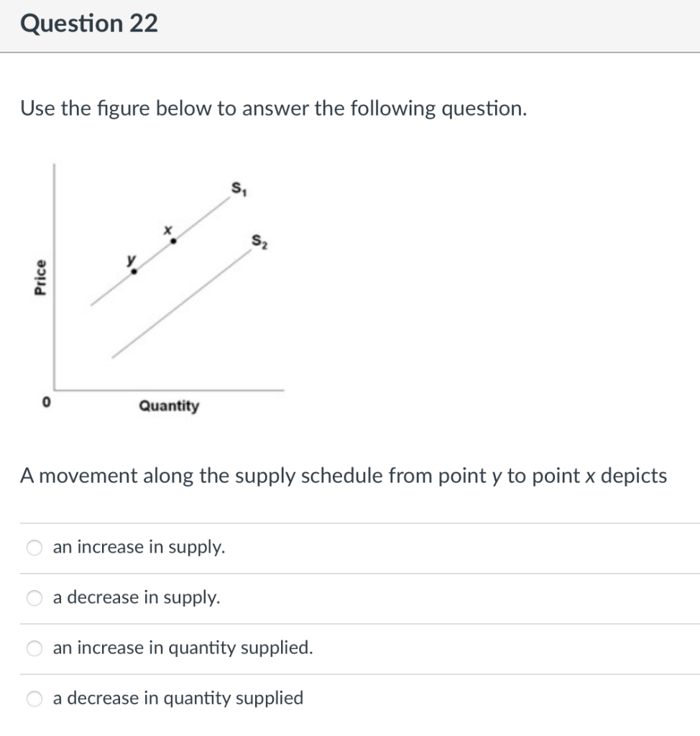Click the Price axis label

click(42, 275)
